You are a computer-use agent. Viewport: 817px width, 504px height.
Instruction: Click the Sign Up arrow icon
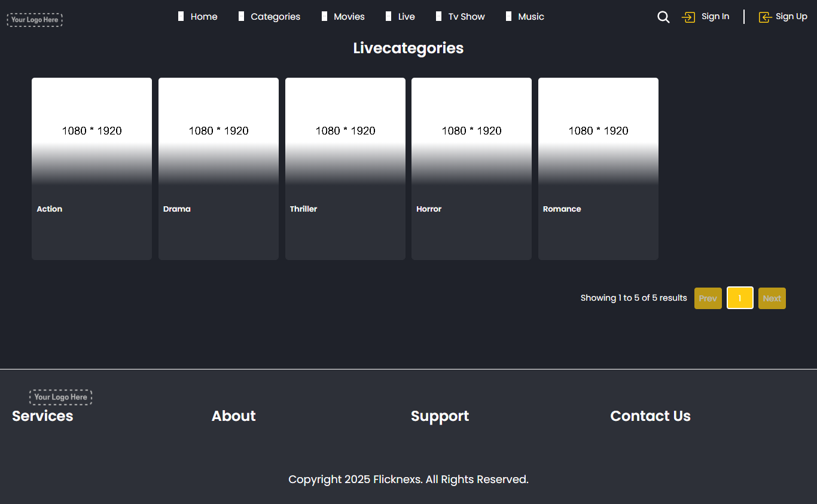click(x=765, y=17)
